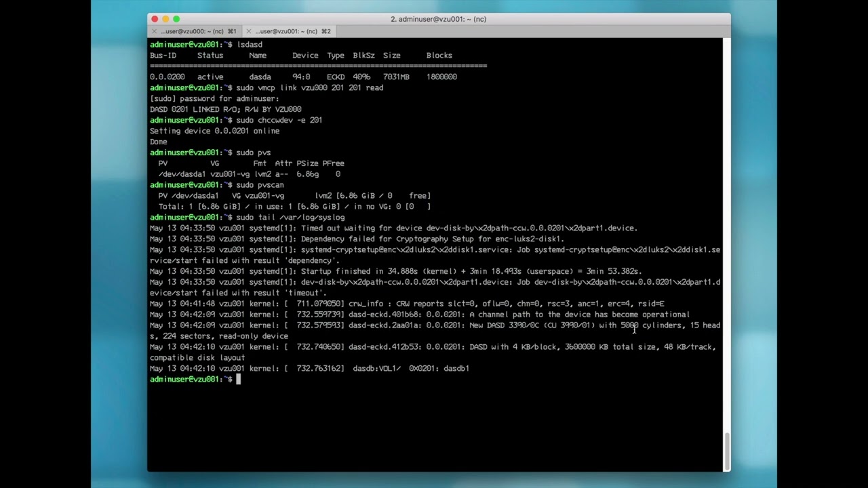Click the 'dasd-eckd.401b68' log identifier
Screen dimensions: 868x488
coord(383,314)
